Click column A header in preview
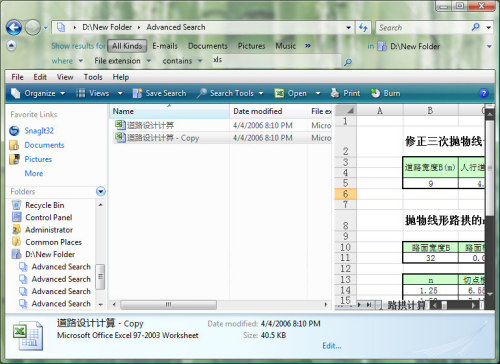This screenshot has height=364, width=500. [380, 111]
